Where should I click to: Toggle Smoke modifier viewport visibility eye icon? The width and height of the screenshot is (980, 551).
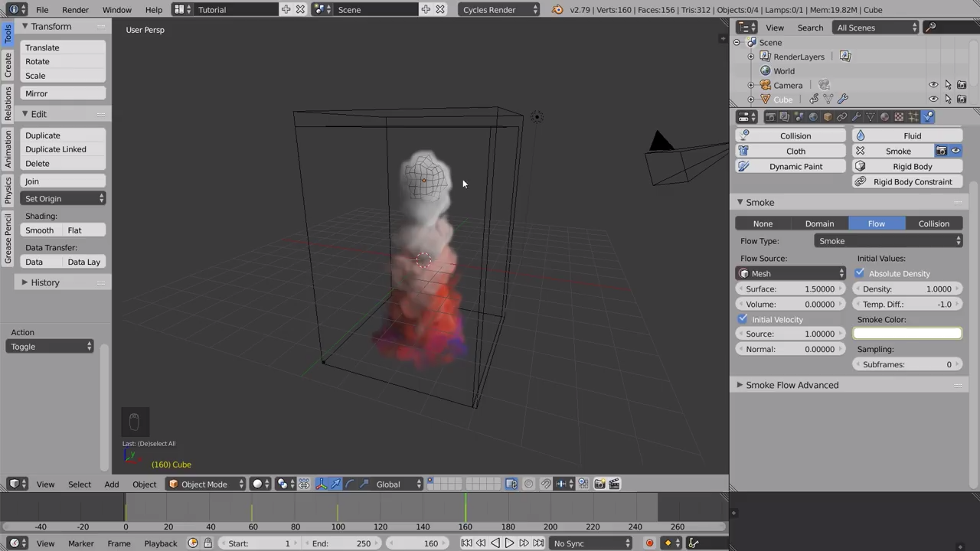[955, 150]
